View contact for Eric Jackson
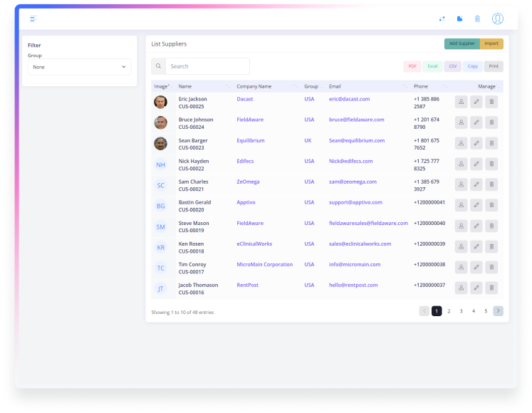The height and width of the screenshot is (413, 532). click(x=461, y=102)
